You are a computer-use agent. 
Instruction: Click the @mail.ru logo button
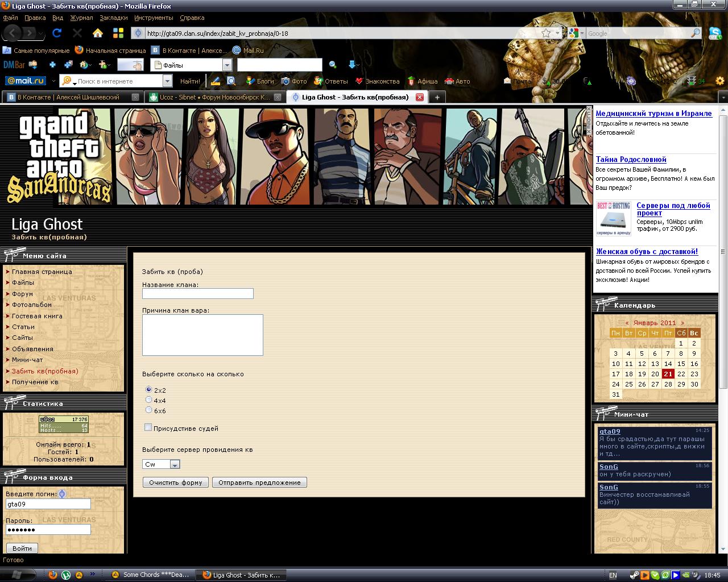tap(26, 81)
